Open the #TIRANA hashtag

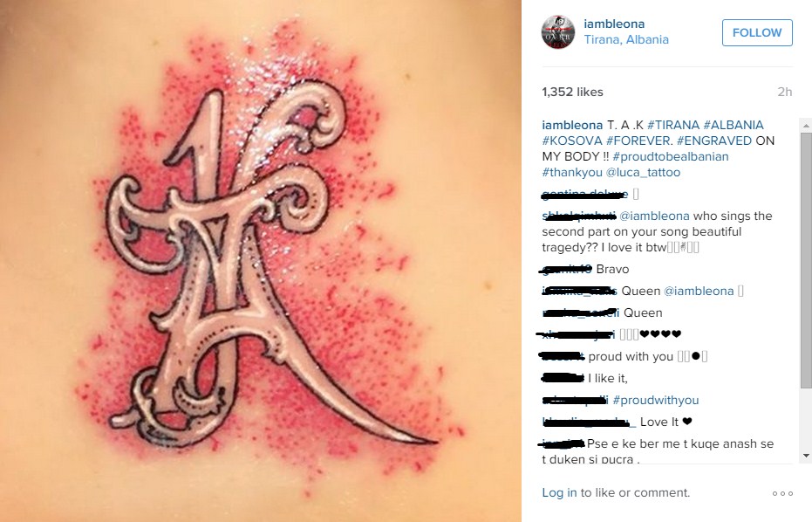tap(673, 125)
